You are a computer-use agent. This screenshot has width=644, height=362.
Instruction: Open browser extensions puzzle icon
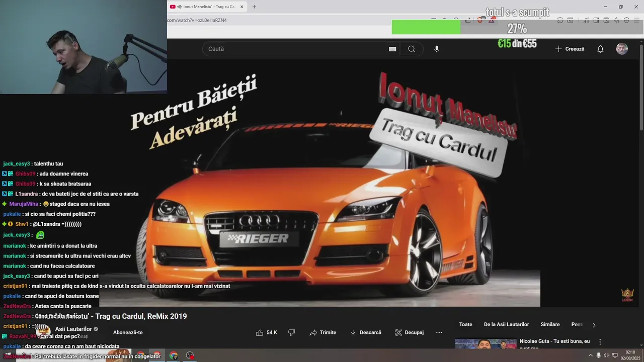tap(560, 20)
